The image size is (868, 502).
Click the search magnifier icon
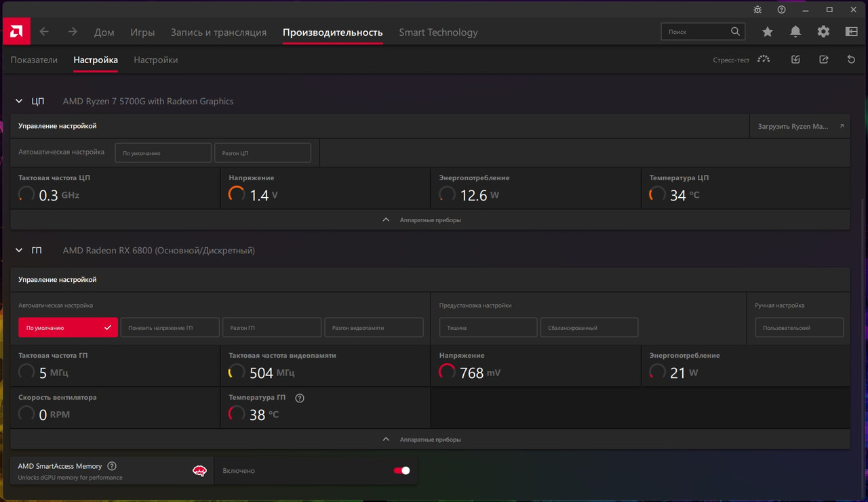(736, 32)
